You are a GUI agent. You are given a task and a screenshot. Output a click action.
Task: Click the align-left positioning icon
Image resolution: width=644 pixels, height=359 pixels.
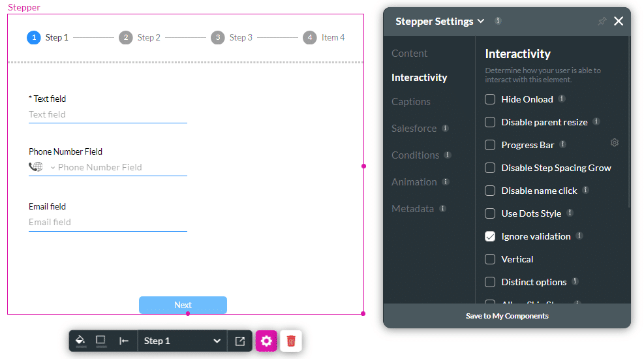124,341
